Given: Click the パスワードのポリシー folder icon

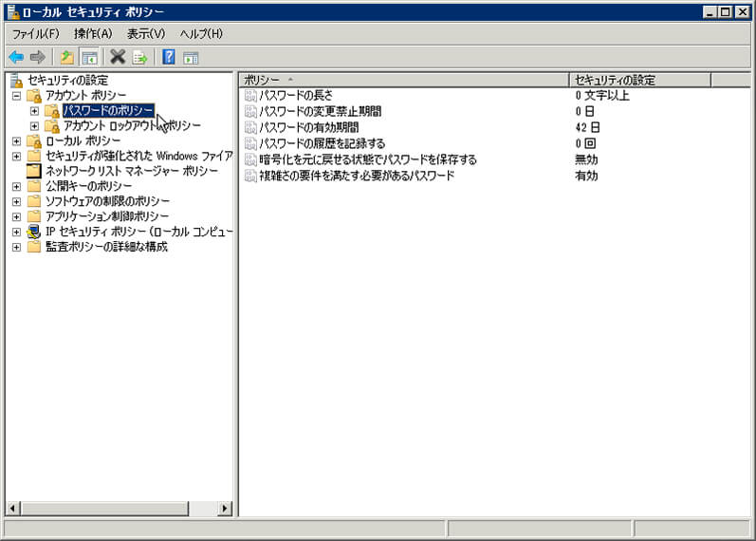Looking at the screenshot, I should [x=52, y=111].
